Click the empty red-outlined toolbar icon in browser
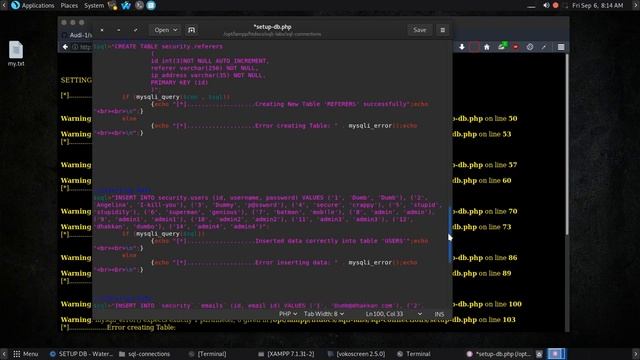The height and width of the screenshot is (360, 640). pyautogui.click(x=474, y=47)
